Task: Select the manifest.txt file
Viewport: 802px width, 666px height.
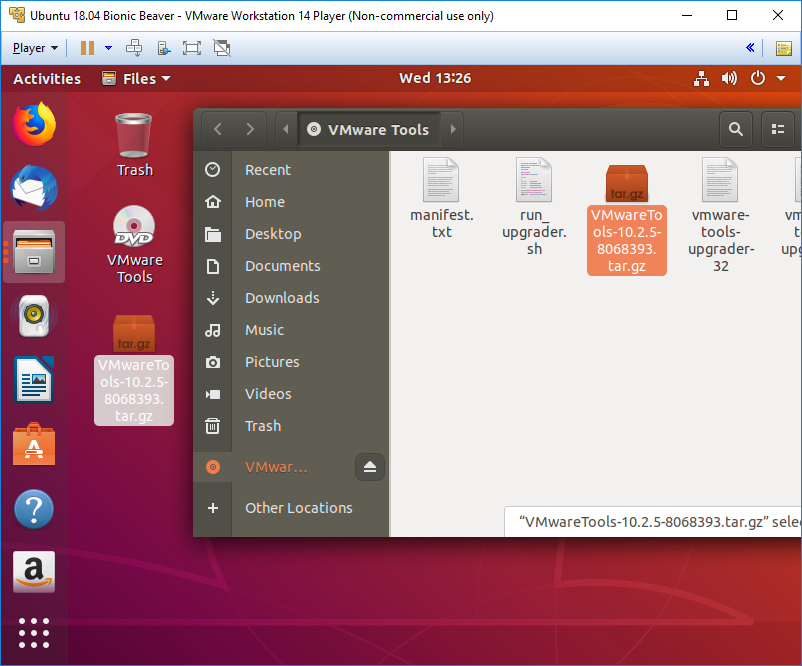Action: click(441, 198)
